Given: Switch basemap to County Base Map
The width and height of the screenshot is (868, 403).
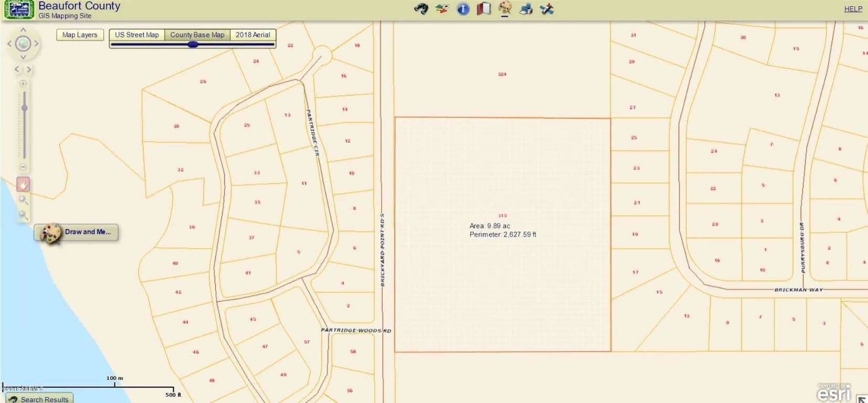Looking at the screenshot, I should tap(197, 35).
